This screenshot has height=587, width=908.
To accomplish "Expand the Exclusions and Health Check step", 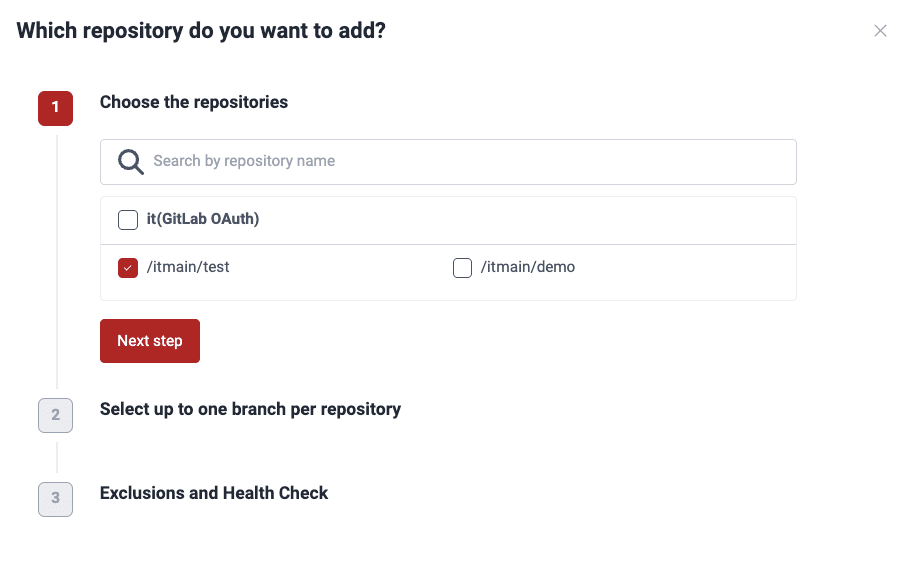I will [x=214, y=493].
